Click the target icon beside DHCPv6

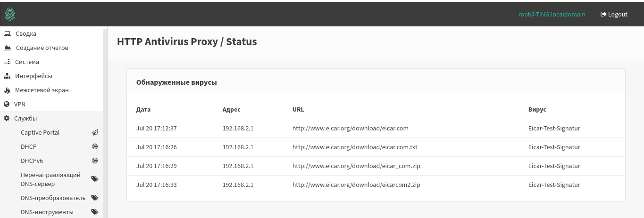point(95,161)
